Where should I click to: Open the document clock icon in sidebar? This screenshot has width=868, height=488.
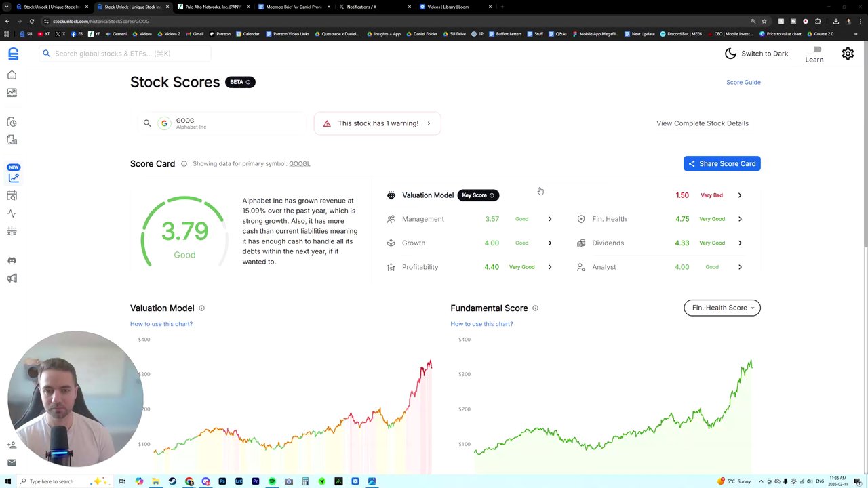(12, 122)
